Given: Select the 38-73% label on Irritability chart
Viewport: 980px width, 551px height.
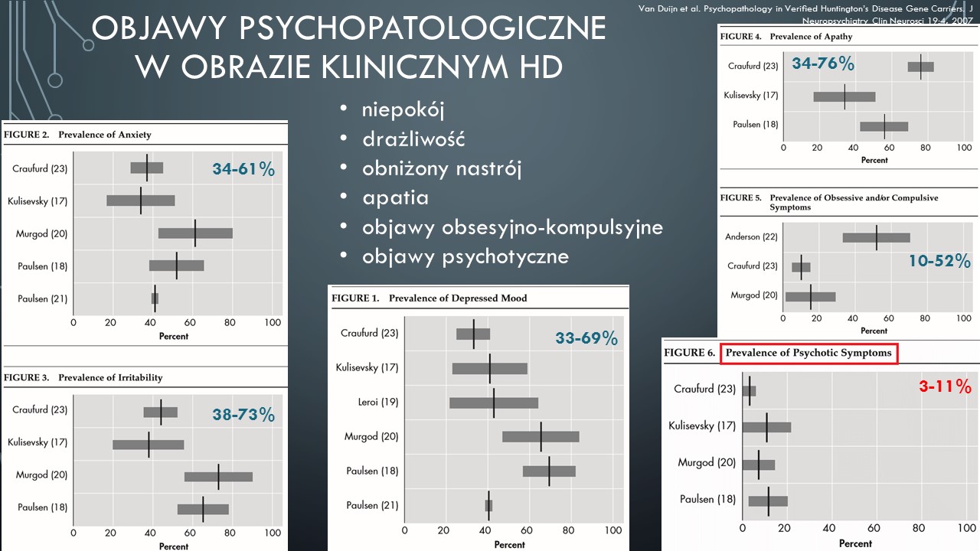Looking at the screenshot, I should pyautogui.click(x=243, y=415).
